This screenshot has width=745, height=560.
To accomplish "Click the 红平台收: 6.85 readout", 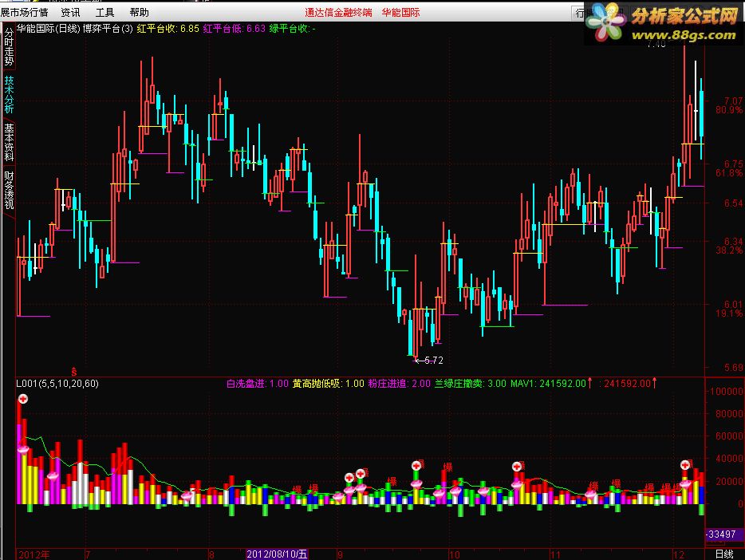I will [168, 29].
